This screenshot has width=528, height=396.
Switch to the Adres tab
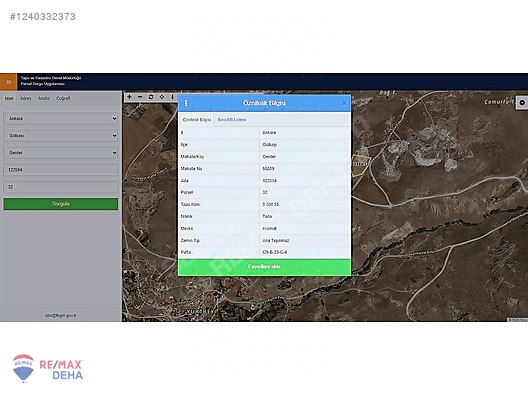click(x=26, y=98)
